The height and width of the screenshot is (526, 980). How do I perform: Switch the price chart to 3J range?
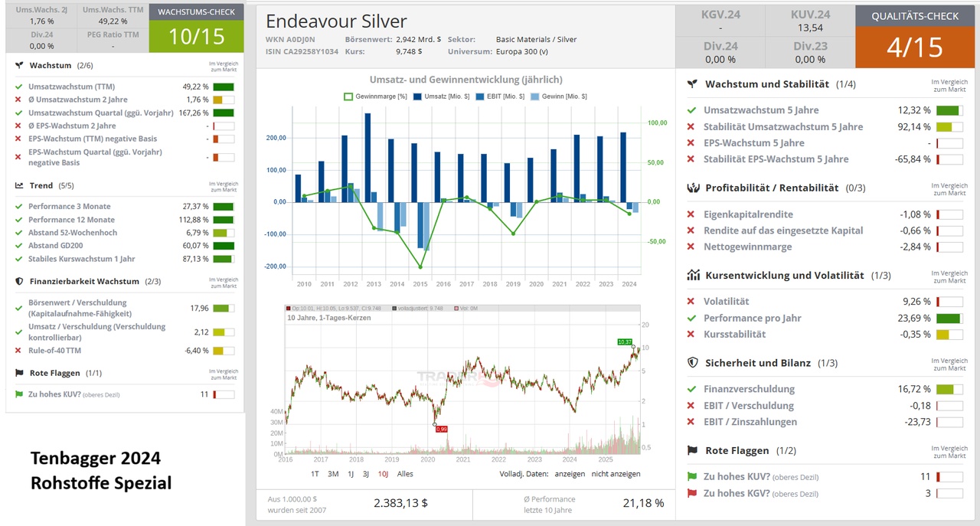tap(366, 474)
